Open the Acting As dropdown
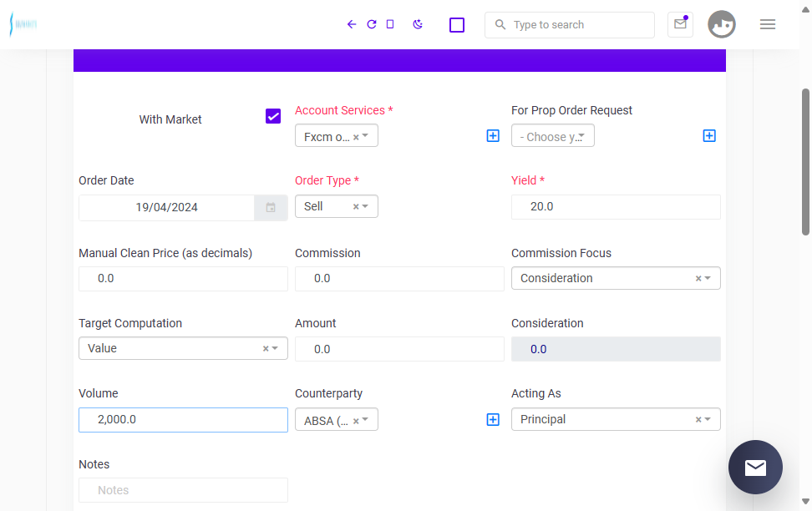This screenshot has width=812, height=511. tap(708, 419)
